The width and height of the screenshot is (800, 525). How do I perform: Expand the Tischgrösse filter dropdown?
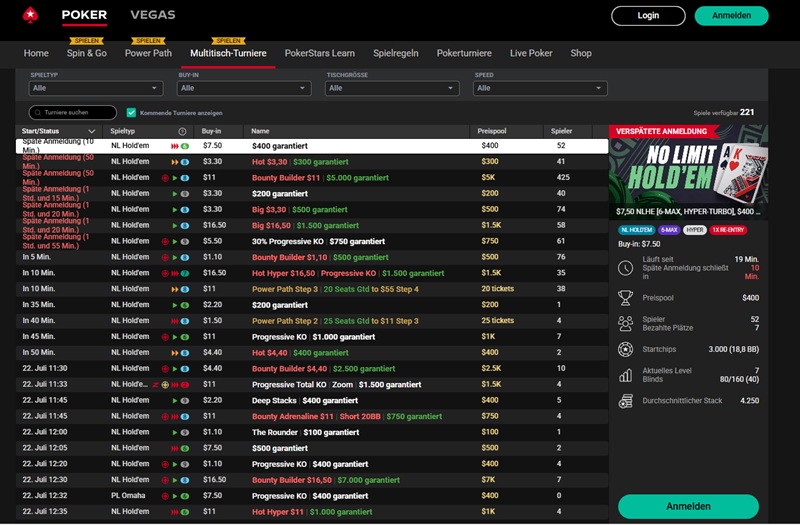click(392, 88)
